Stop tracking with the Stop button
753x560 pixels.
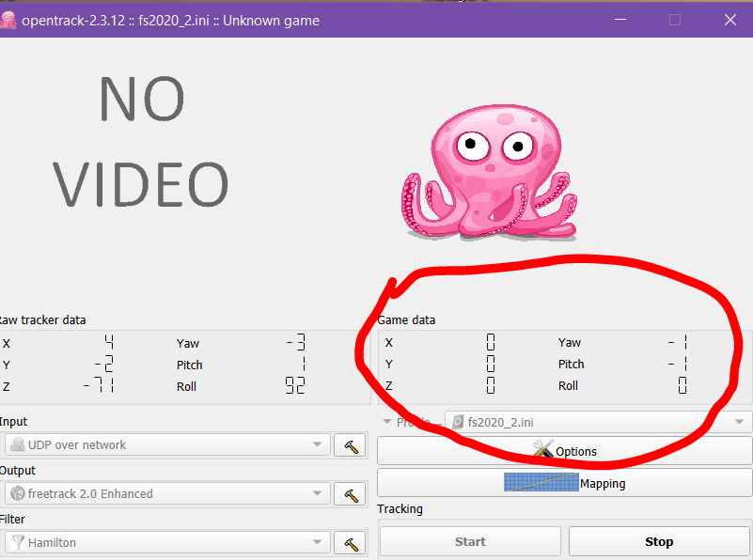(659, 542)
